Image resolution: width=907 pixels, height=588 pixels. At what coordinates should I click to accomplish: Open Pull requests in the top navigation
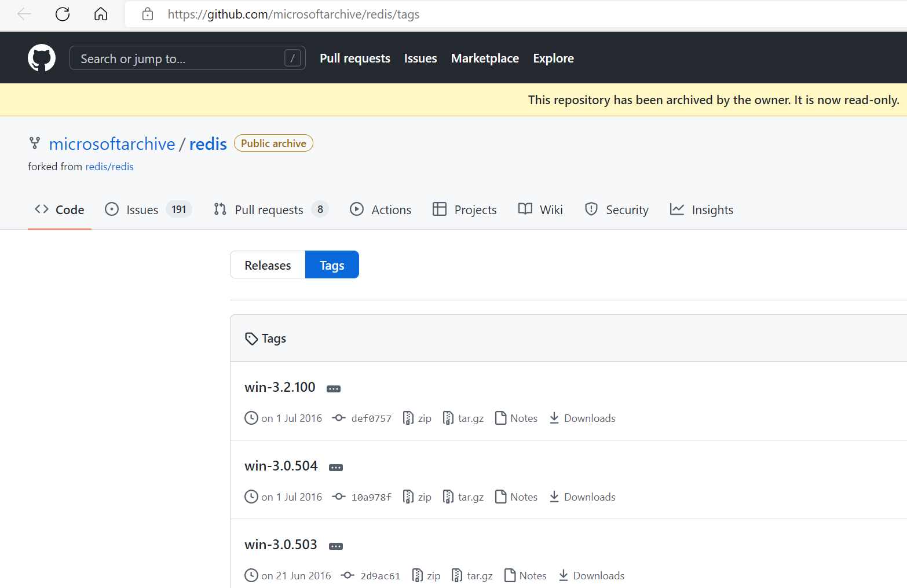[355, 58]
